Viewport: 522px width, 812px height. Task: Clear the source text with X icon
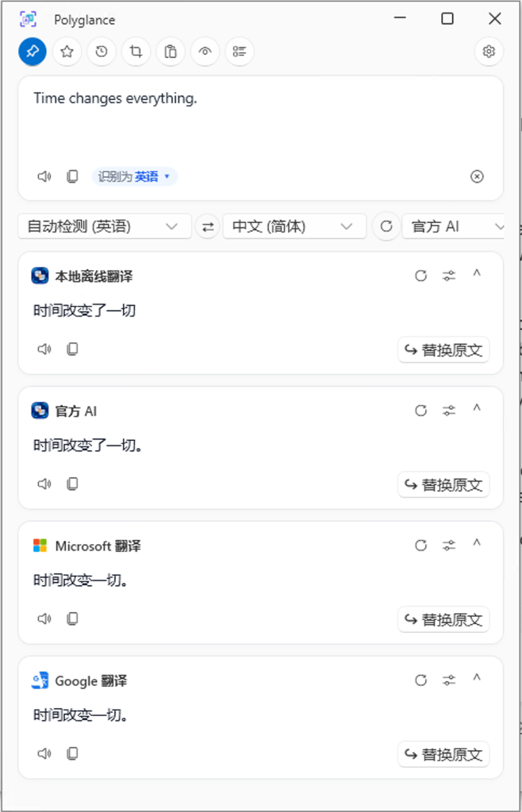click(477, 177)
